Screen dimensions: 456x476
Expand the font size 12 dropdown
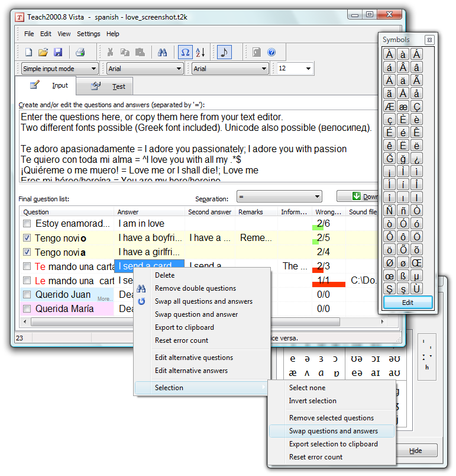(295, 69)
